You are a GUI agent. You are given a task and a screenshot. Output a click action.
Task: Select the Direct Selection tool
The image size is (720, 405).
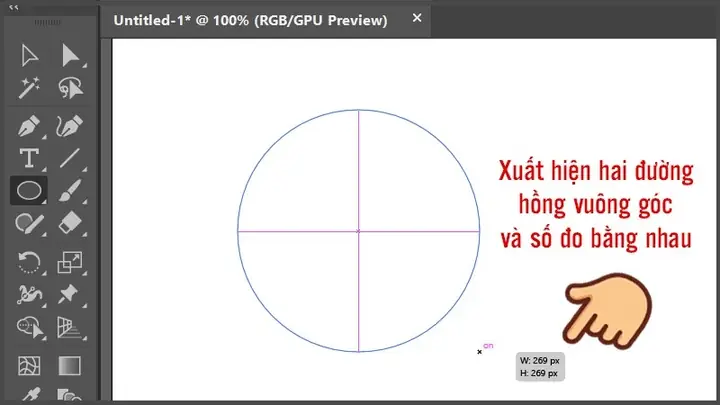(70, 56)
